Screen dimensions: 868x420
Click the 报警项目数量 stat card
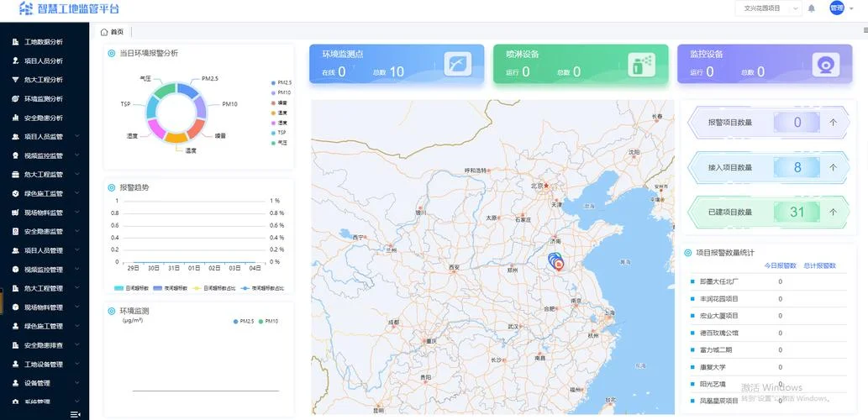tap(768, 123)
